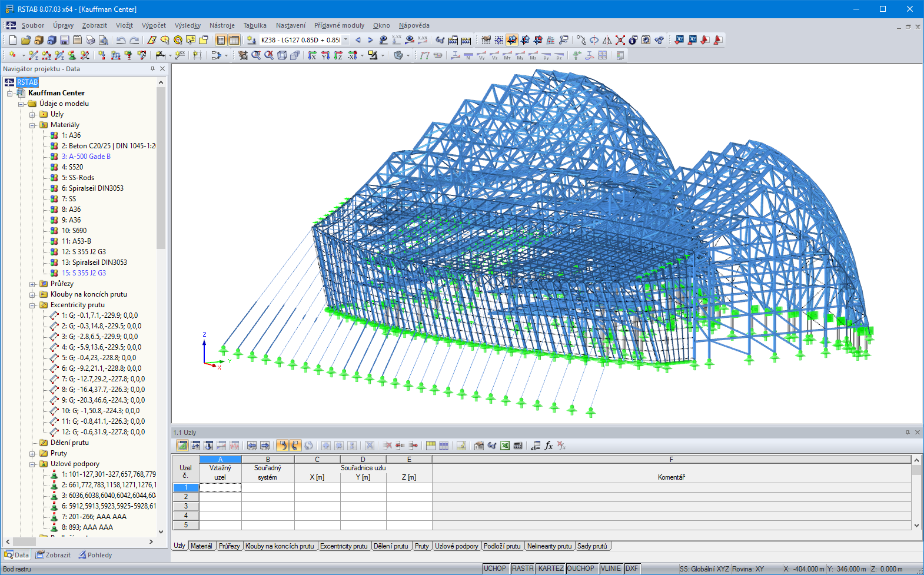Open the Soubor menu
Screen dimensions: 924x575
coord(33,25)
